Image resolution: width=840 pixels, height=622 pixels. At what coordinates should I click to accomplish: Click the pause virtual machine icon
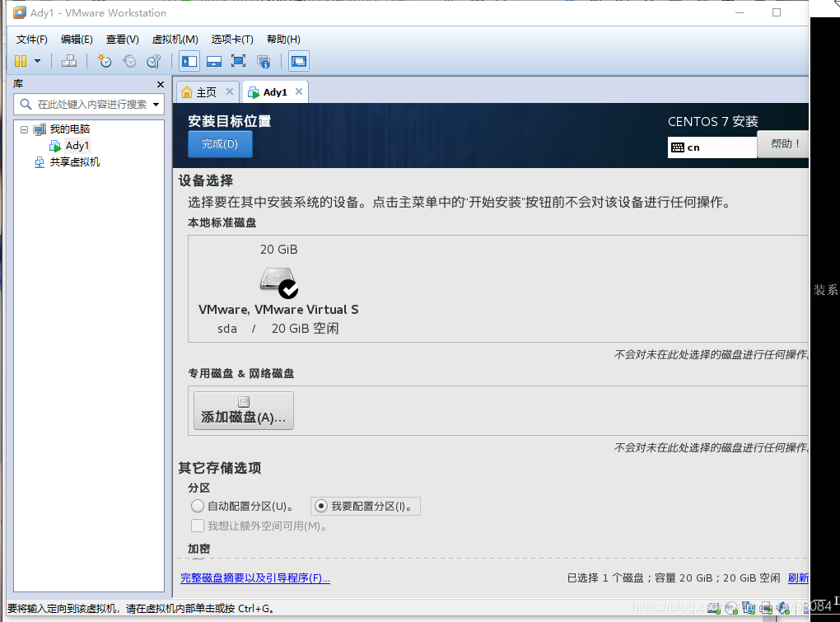pos(21,61)
